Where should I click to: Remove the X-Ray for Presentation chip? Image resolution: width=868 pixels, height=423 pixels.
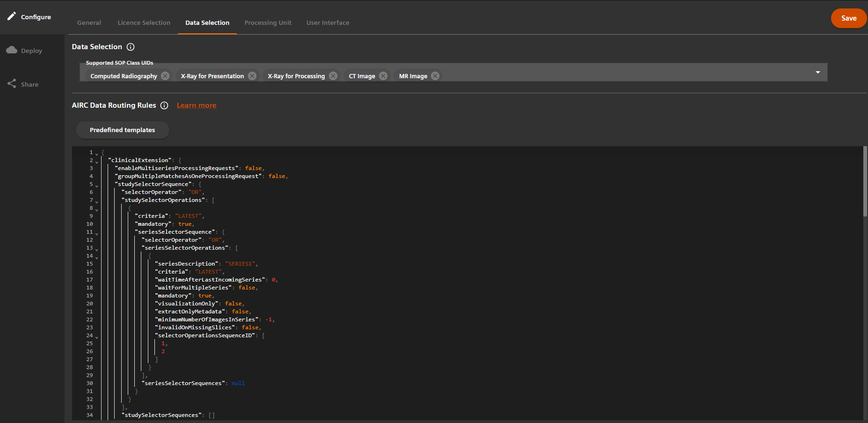(252, 75)
